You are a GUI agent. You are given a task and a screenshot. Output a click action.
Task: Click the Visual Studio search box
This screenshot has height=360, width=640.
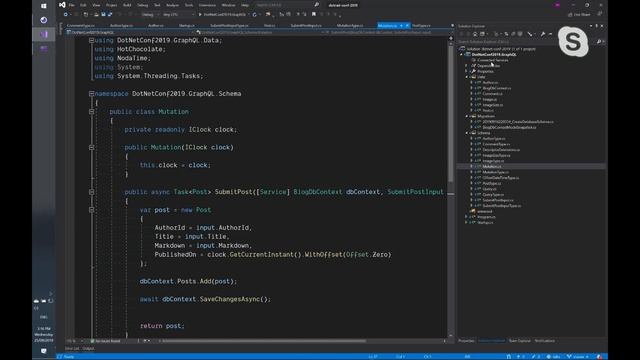click(287, 5)
